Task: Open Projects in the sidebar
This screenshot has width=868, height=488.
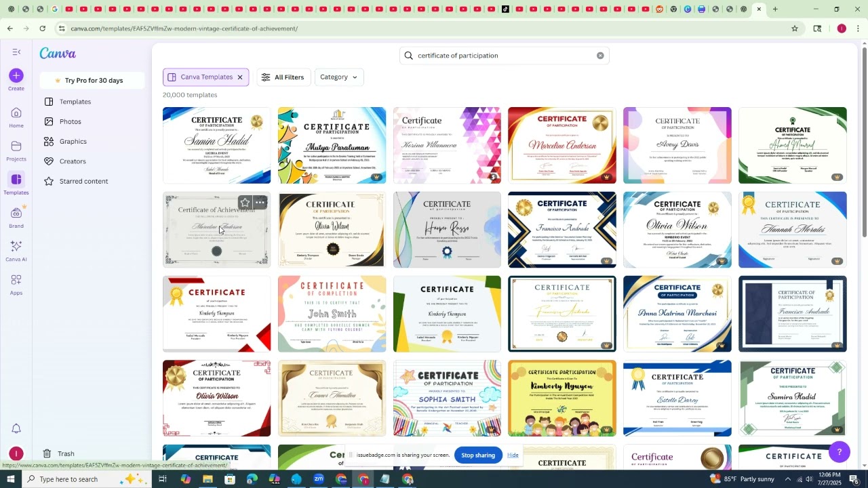Action: tap(16, 150)
